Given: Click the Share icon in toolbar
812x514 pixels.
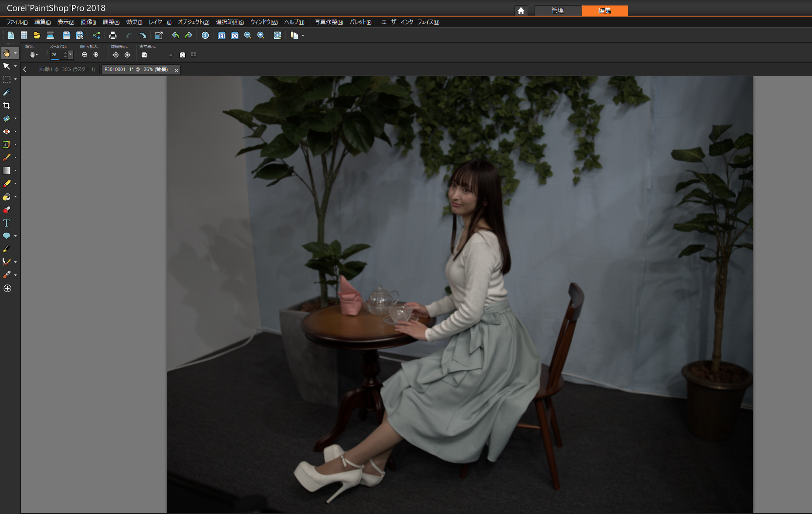Looking at the screenshot, I should point(96,35).
